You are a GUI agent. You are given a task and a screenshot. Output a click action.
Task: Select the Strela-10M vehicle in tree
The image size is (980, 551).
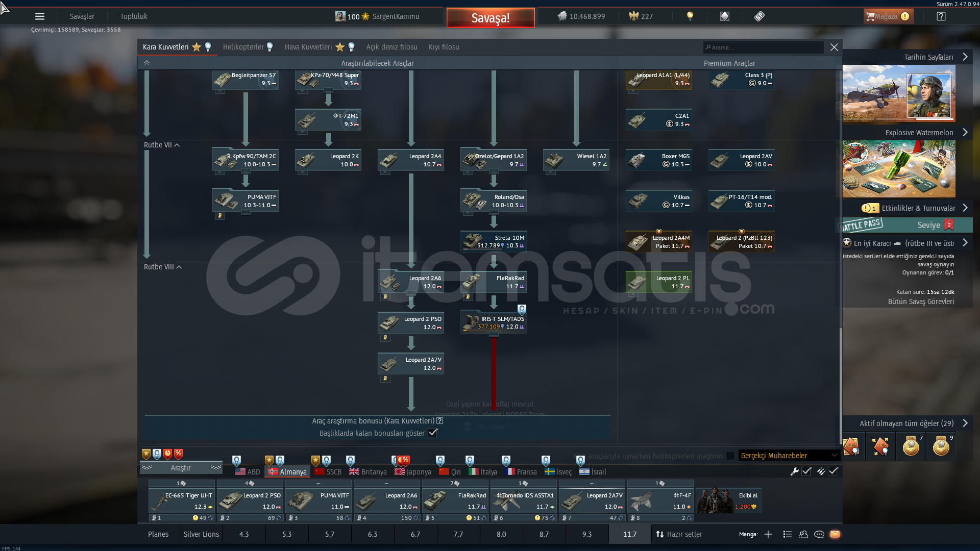(494, 241)
